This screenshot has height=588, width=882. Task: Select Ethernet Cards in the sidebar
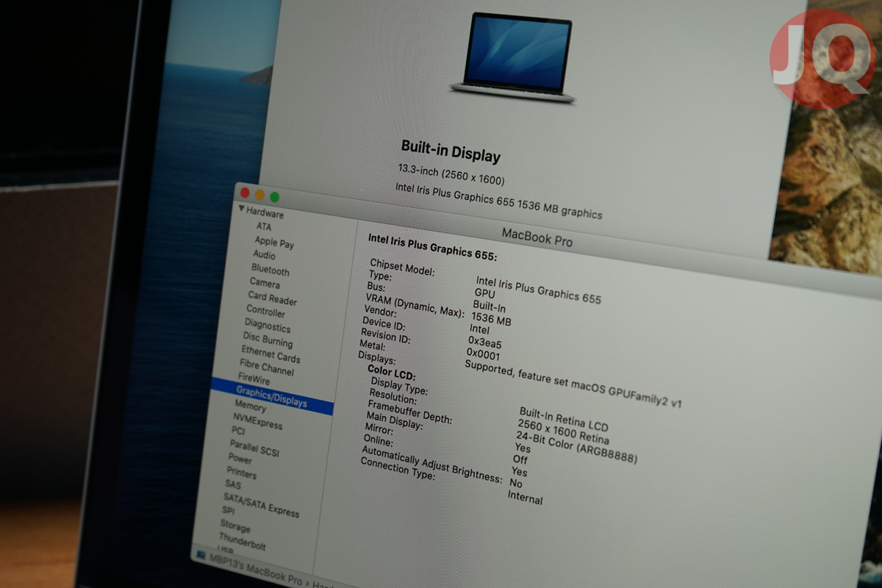tap(270, 356)
